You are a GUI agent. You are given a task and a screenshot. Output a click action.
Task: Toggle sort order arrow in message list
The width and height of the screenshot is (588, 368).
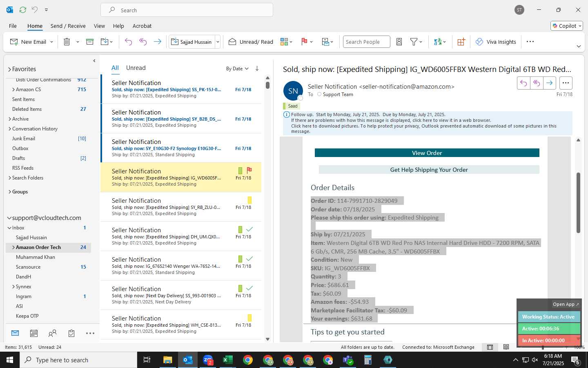point(257,68)
